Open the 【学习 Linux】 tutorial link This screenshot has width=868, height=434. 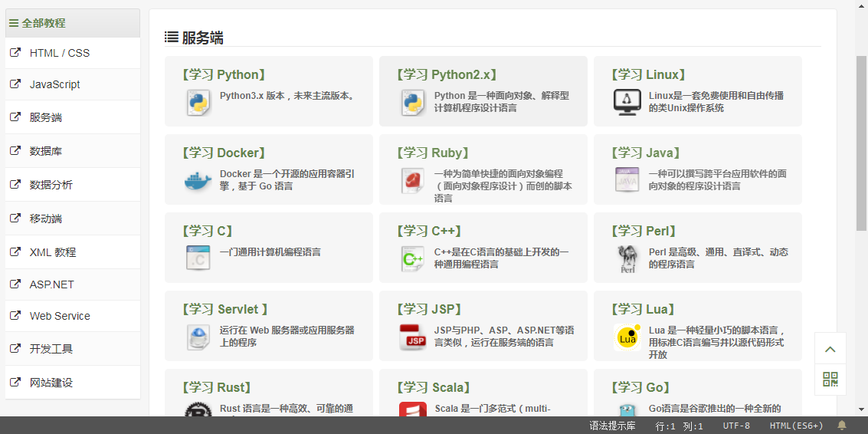coord(648,75)
